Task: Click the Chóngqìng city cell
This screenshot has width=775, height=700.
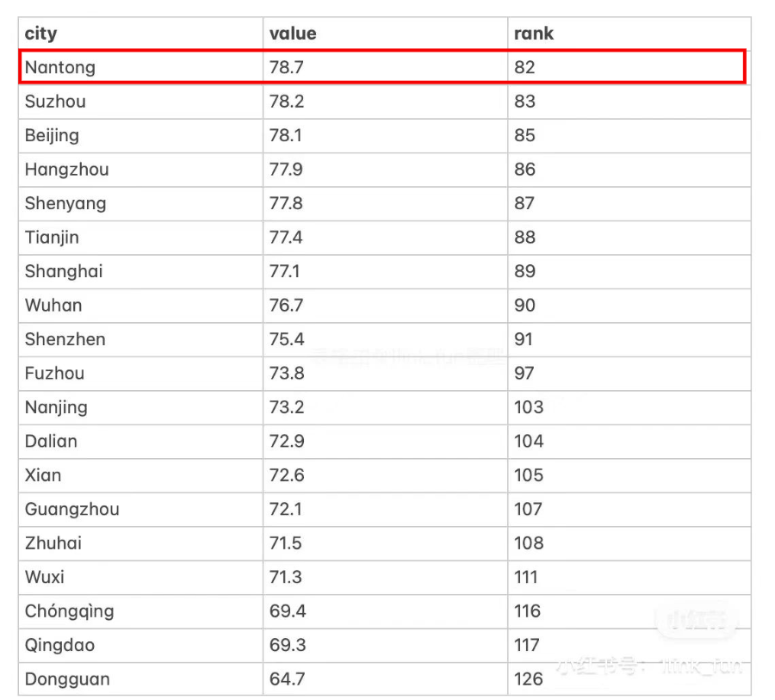Action: [x=141, y=611]
